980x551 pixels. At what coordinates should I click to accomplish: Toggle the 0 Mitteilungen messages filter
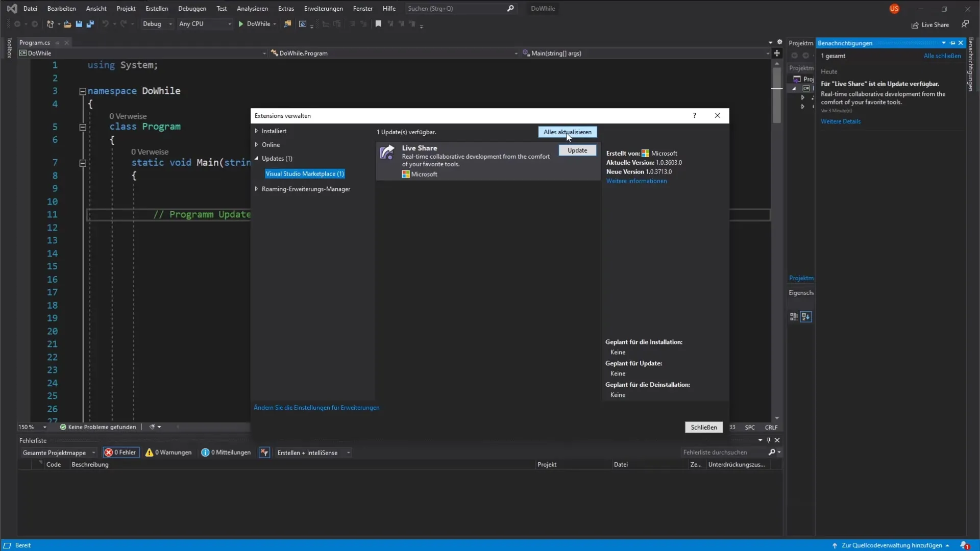click(226, 453)
